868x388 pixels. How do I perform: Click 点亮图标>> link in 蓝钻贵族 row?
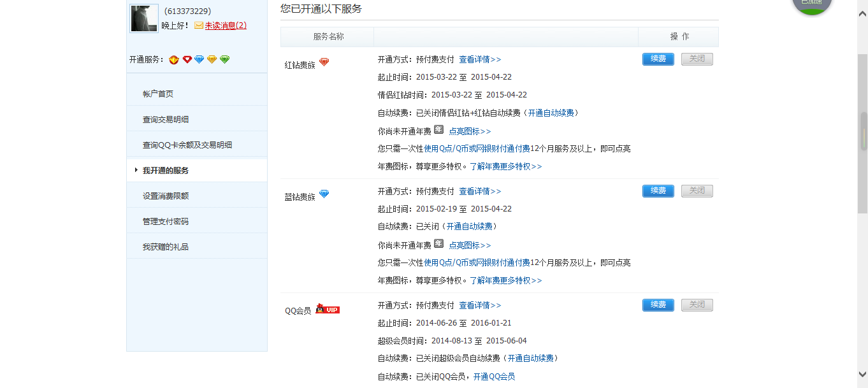point(470,245)
